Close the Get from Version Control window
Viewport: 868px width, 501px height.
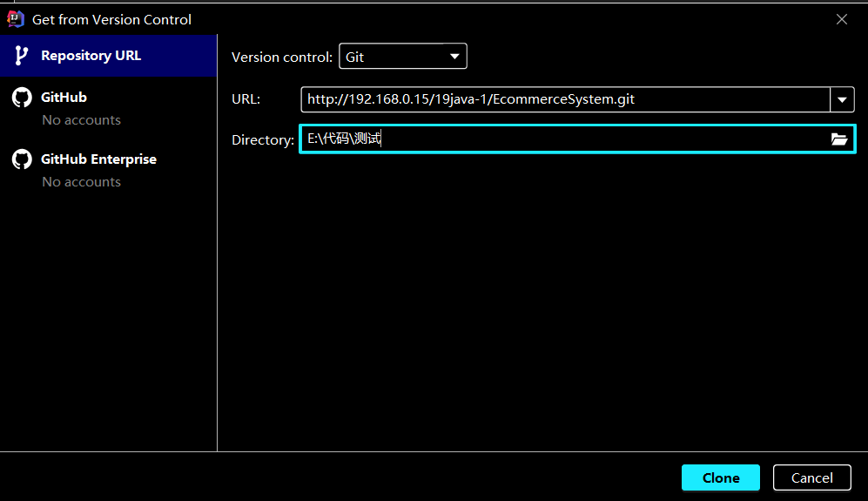pyautogui.click(x=842, y=19)
